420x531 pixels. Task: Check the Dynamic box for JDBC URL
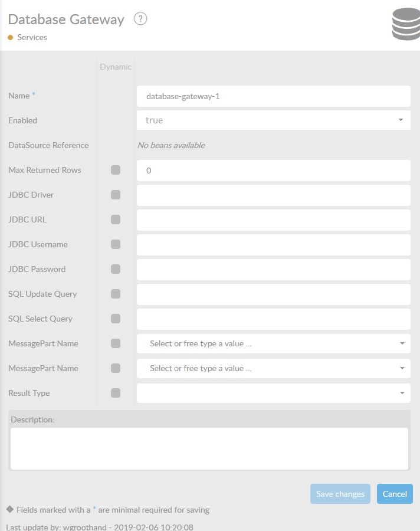point(116,219)
